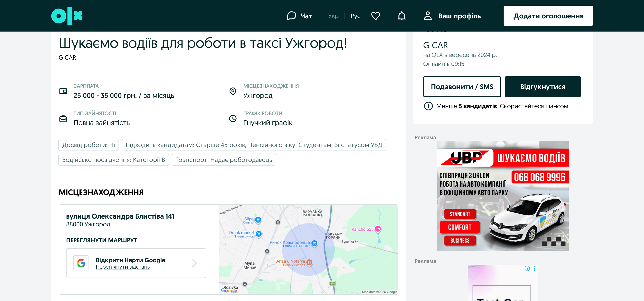The height and width of the screenshot is (301, 644).
Task: Click Додати оголошення button
Action: pyautogui.click(x=548, y=16)
